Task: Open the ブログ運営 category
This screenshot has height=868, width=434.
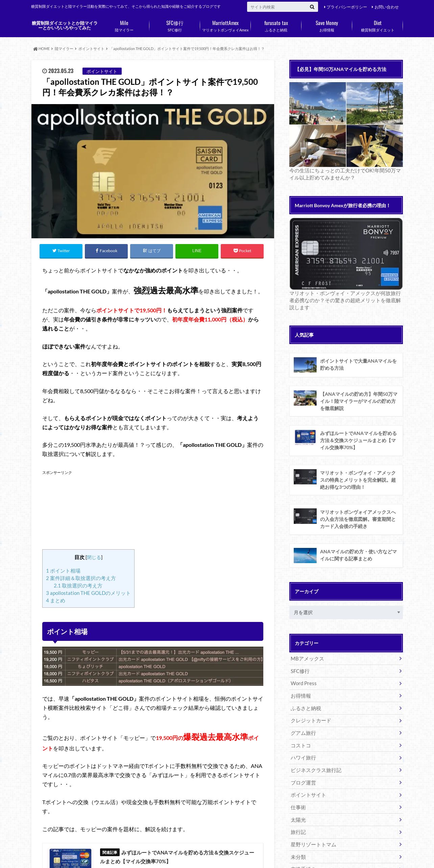Action: 346,782
